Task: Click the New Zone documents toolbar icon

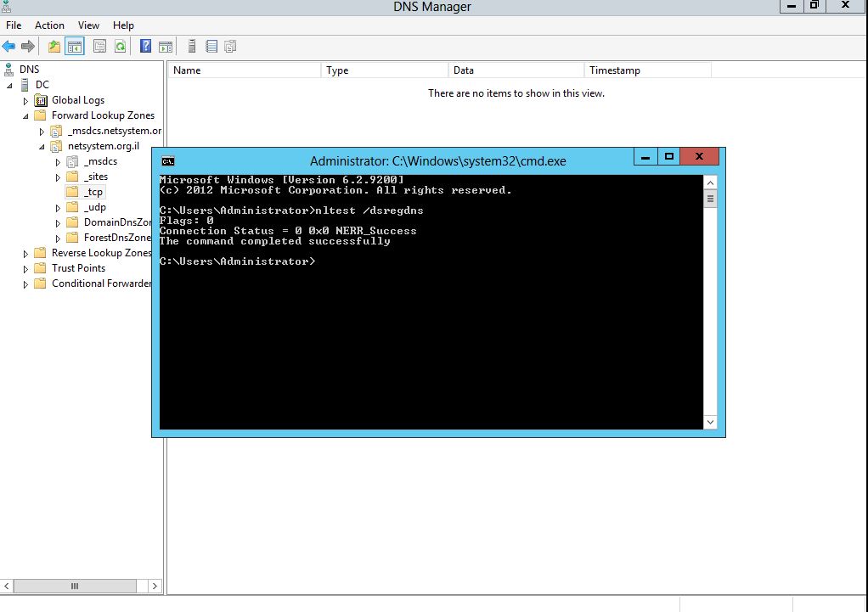Action: 230,47
